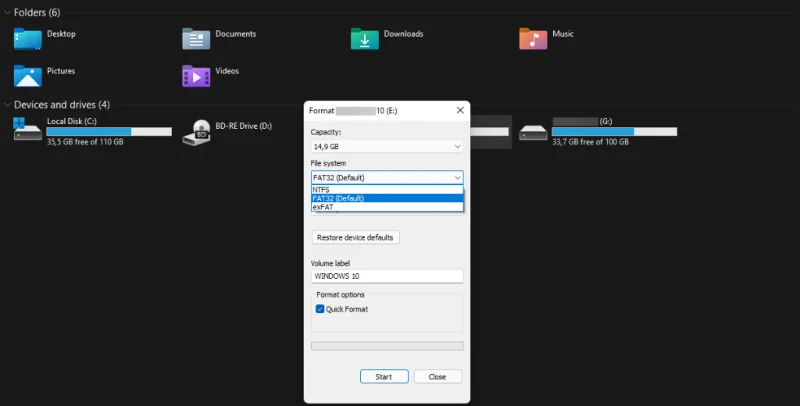Open the Capacity dropdown showing 14,9 GB

[x=387, y=146]
